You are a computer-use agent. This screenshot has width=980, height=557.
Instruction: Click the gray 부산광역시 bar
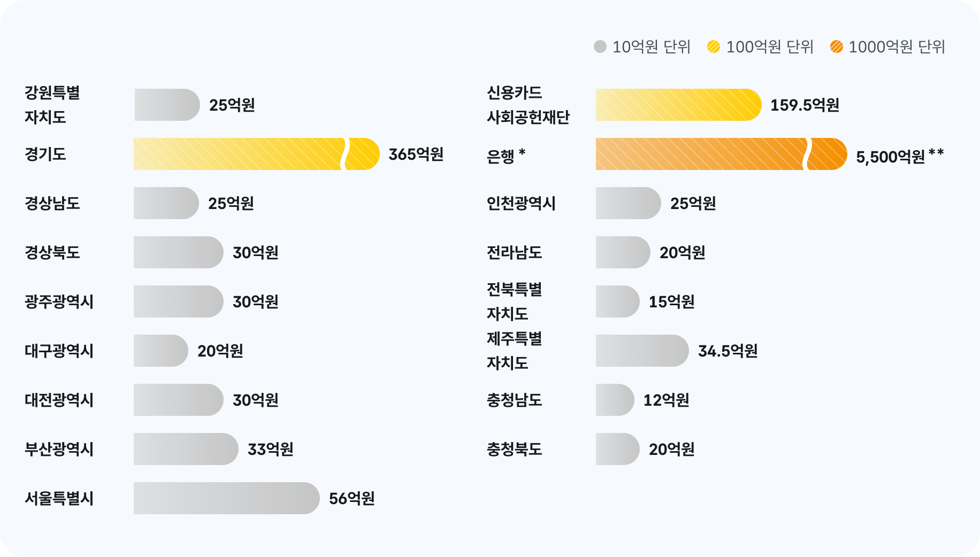tap(186, 449)
